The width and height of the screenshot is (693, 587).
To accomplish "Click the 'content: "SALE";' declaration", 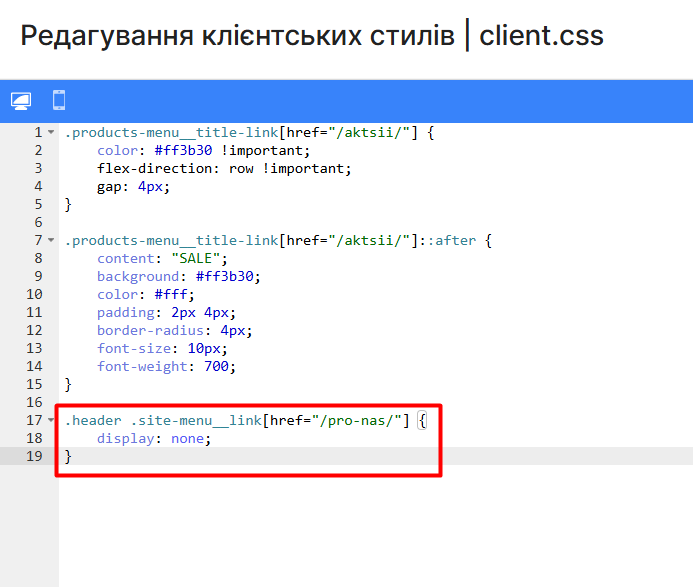I will coord(162,258).
